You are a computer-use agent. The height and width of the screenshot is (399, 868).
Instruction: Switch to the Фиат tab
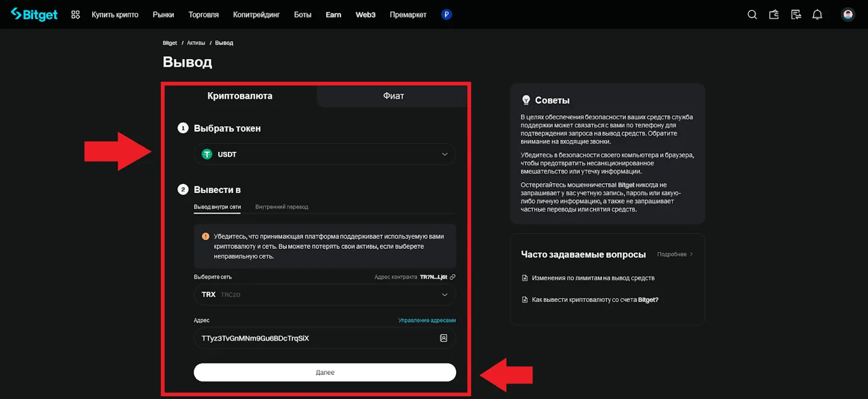pos(393,96)
